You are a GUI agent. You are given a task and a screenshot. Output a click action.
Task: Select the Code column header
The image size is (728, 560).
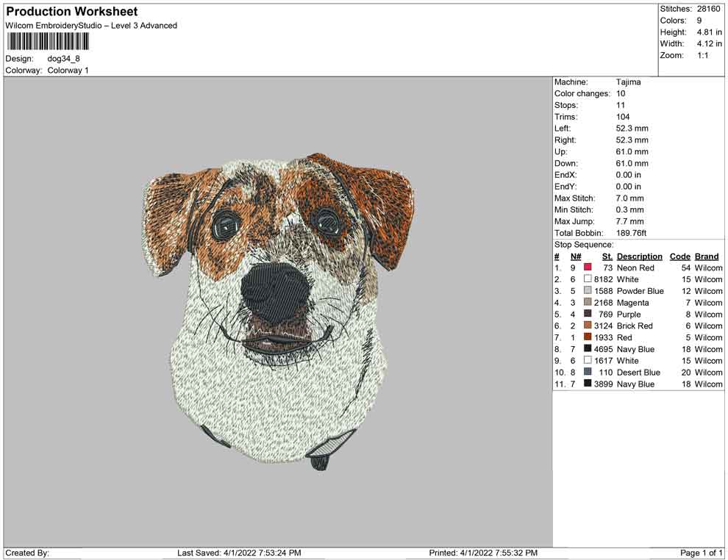[679, 256]
